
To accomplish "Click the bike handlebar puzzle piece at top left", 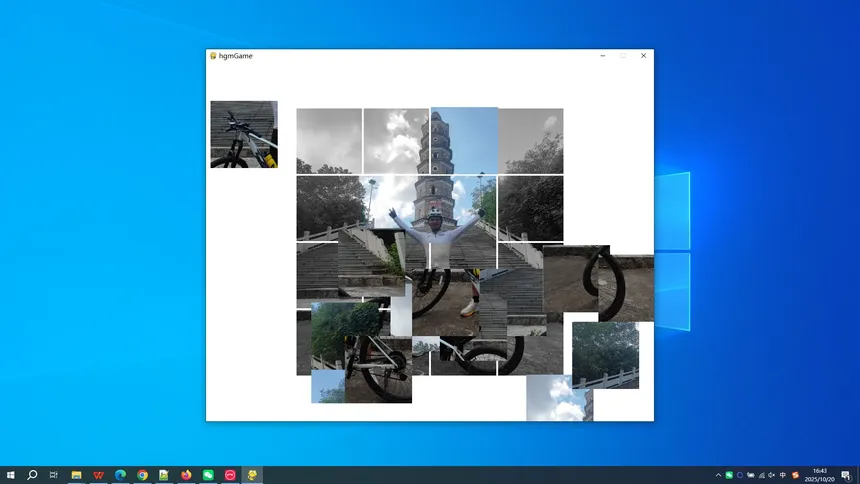I will click(243, 134).
